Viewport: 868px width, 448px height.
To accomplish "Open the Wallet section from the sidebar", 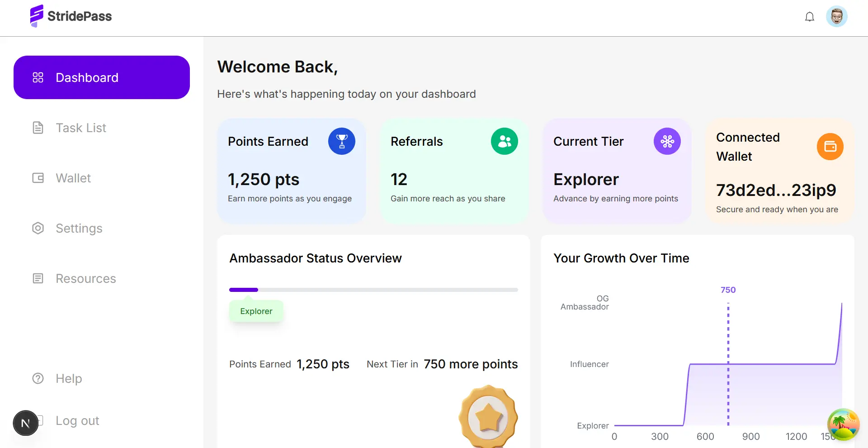I will [x=73, y=178].
